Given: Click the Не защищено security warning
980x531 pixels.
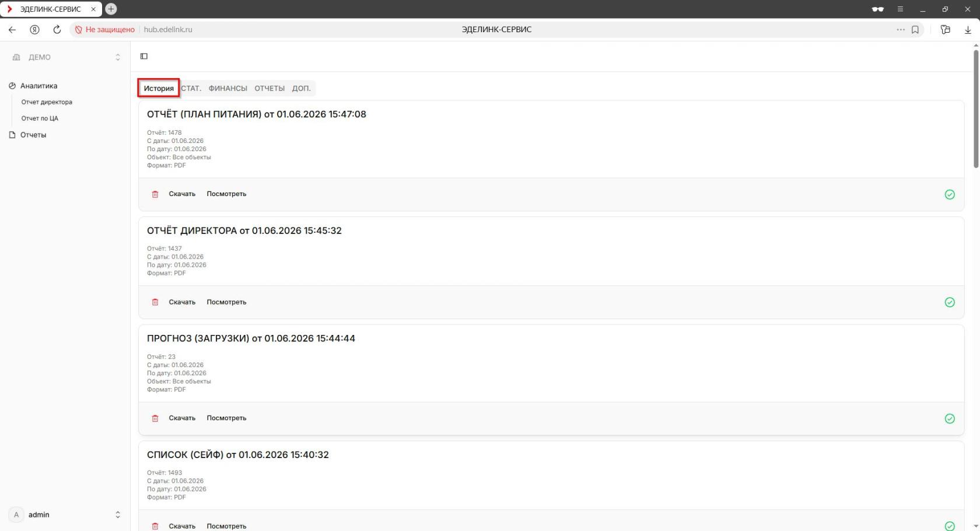Looking at the screenshot, I should [105, 29].
